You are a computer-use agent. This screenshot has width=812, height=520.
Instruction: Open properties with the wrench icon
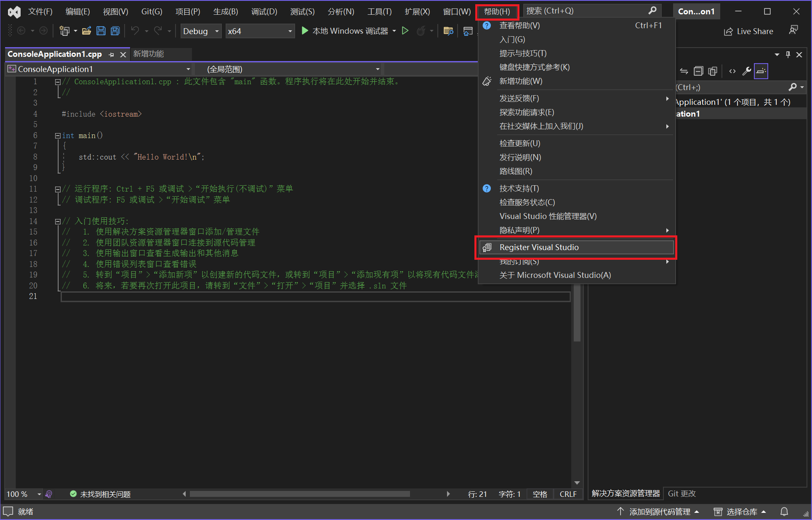747,71
